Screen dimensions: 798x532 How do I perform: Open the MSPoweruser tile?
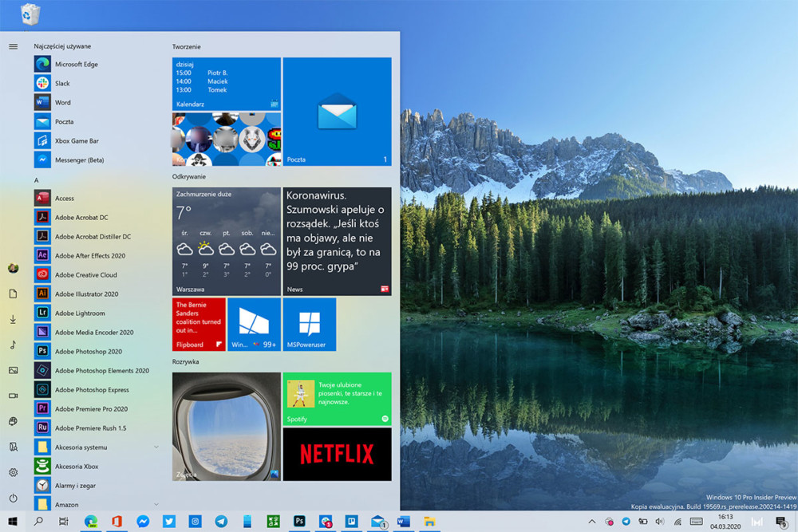coord(310,325)
